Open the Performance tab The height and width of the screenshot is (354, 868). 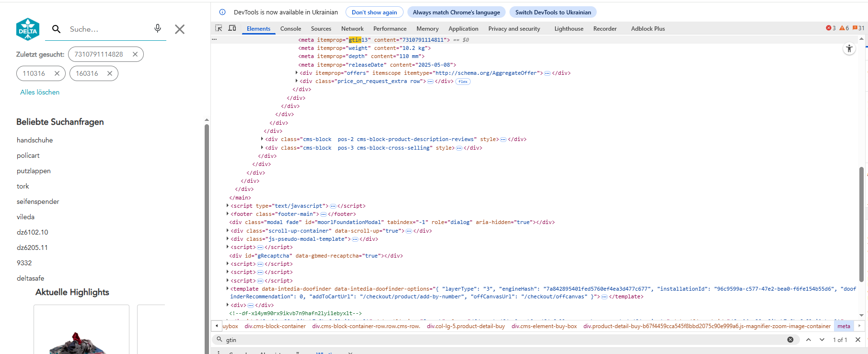pyautogui.click(x=390, y=29)
